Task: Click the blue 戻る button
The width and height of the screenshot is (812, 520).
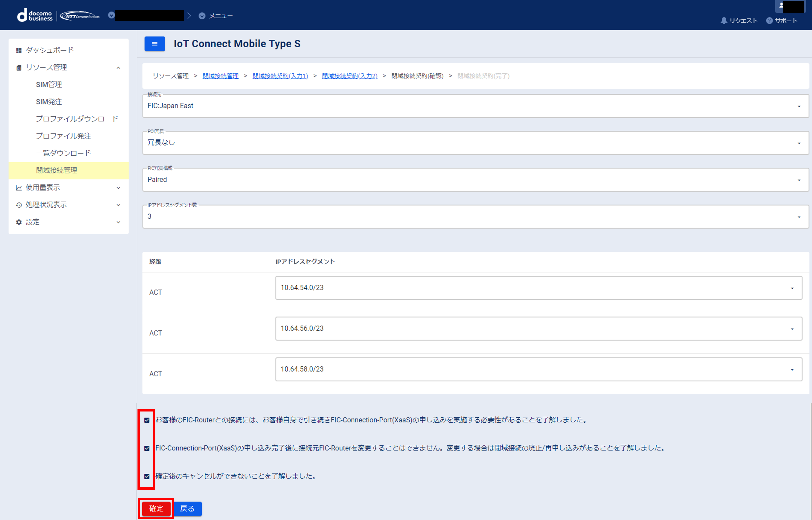Action: tap(187, 509)
